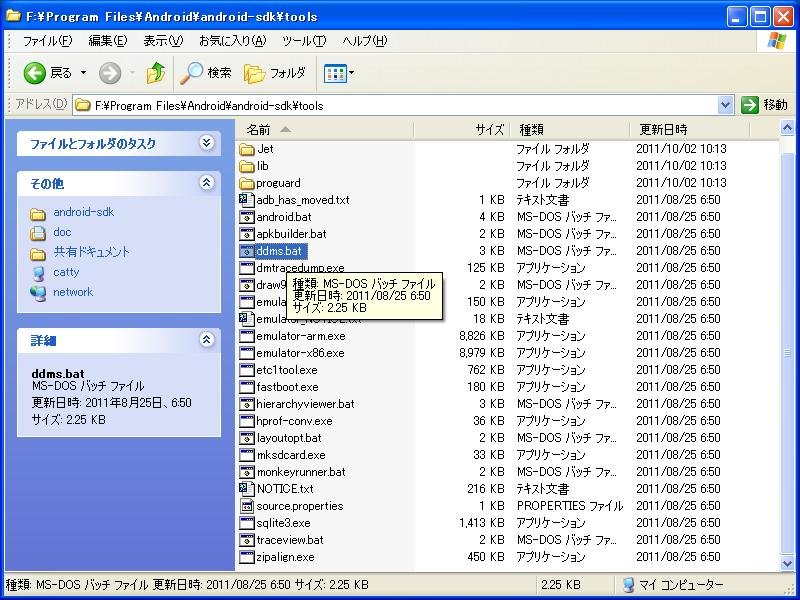This screenshot has width=800, height=600.
Task: Click the lib folder icon
Action: [247, 166]
